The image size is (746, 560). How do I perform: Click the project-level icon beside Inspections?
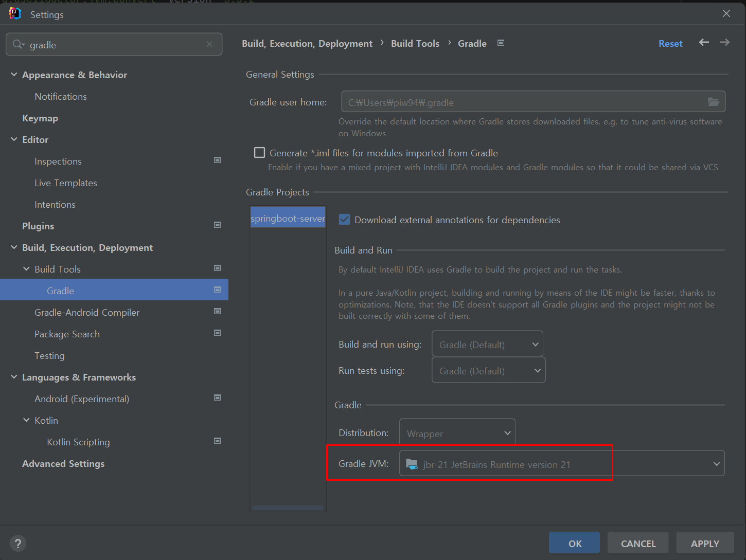[218, 160]
